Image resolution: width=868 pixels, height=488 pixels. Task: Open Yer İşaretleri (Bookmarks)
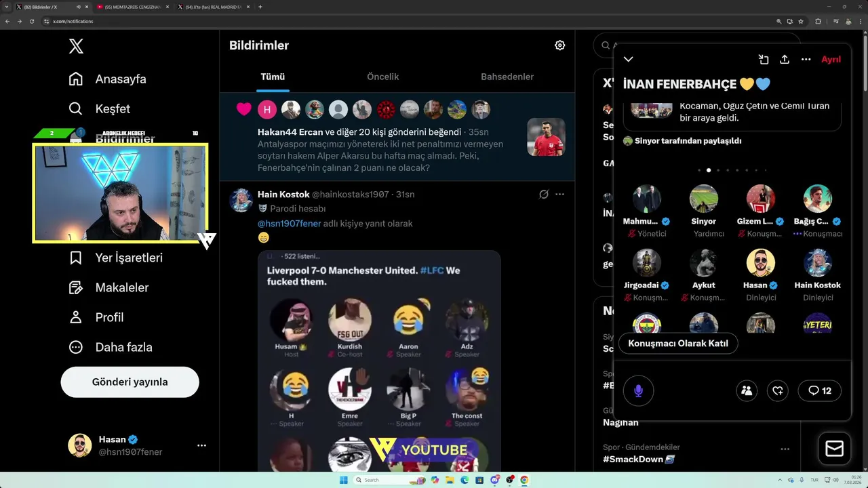coord(115,258)
